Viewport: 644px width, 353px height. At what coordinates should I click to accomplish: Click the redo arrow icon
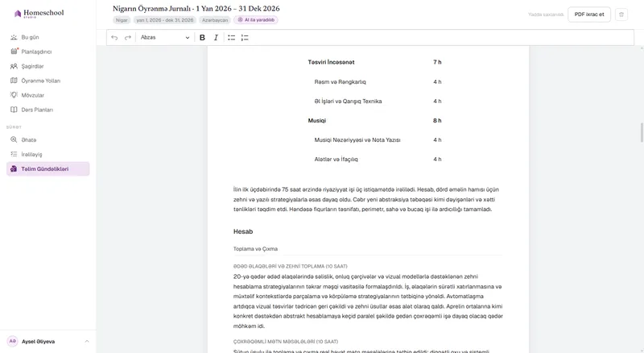pyautogui.click(x=128, y=37)
